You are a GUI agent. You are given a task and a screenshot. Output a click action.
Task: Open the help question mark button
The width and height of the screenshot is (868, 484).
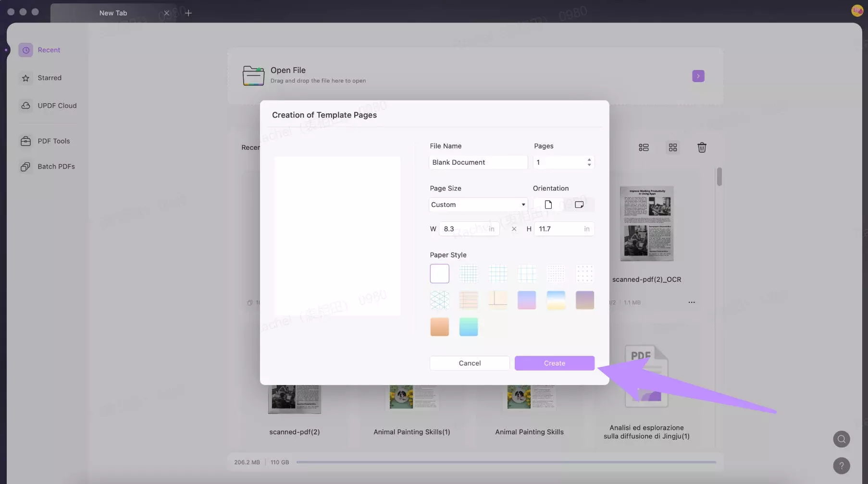841,466
